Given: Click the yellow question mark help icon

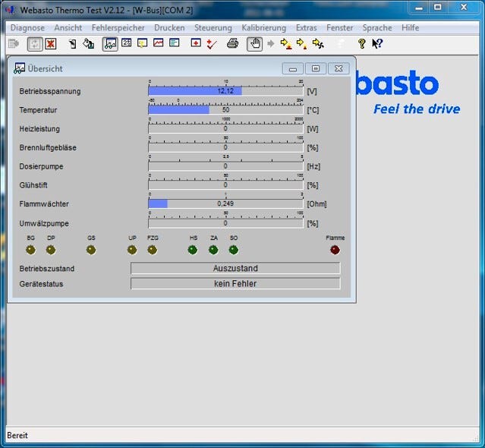Looking at the screenshot, I should 361,44.
